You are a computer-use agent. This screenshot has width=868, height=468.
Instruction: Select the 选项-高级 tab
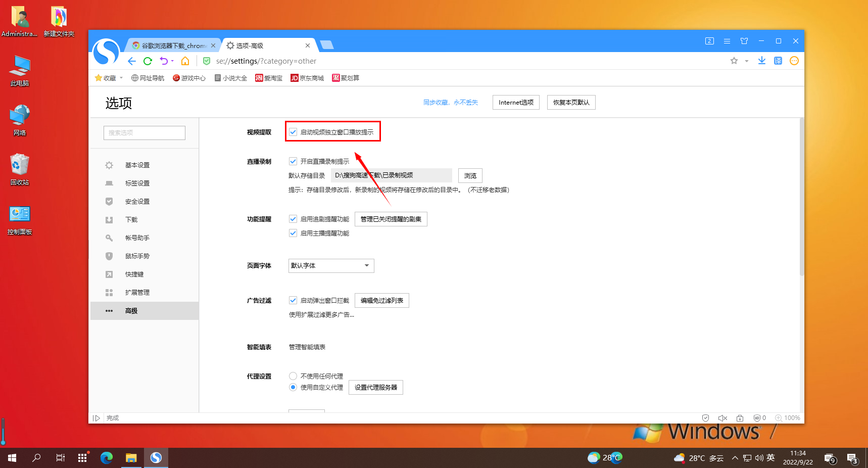coord(268,45)
